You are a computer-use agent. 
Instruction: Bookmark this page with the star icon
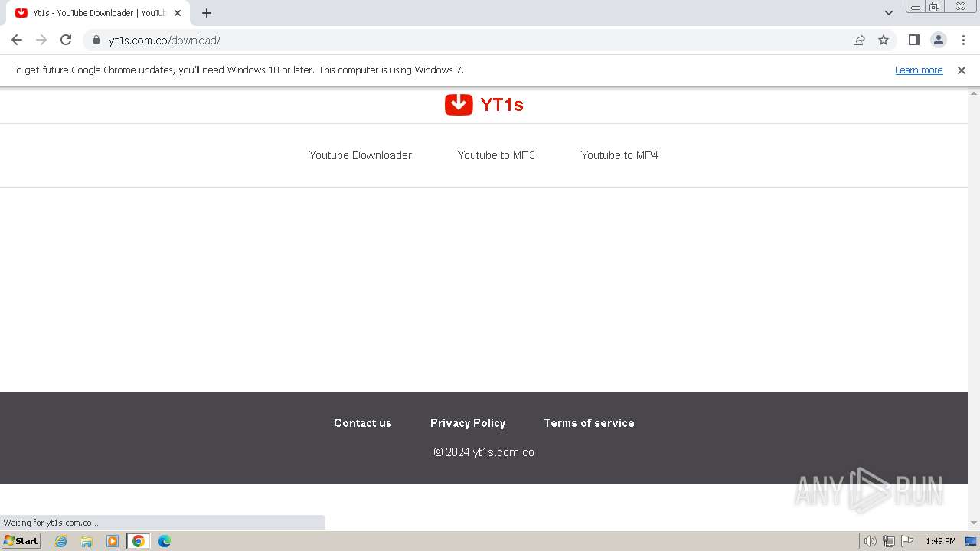click(884, 40)
